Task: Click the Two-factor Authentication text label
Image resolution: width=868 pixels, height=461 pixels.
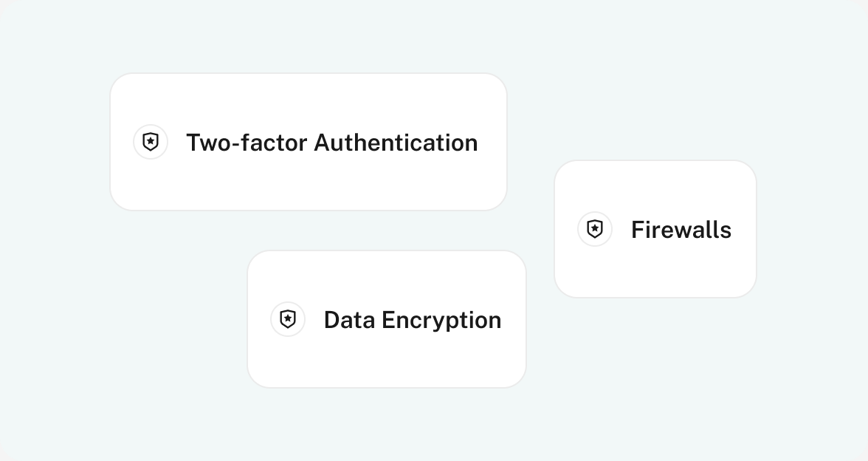Action: tap(331, 142)
